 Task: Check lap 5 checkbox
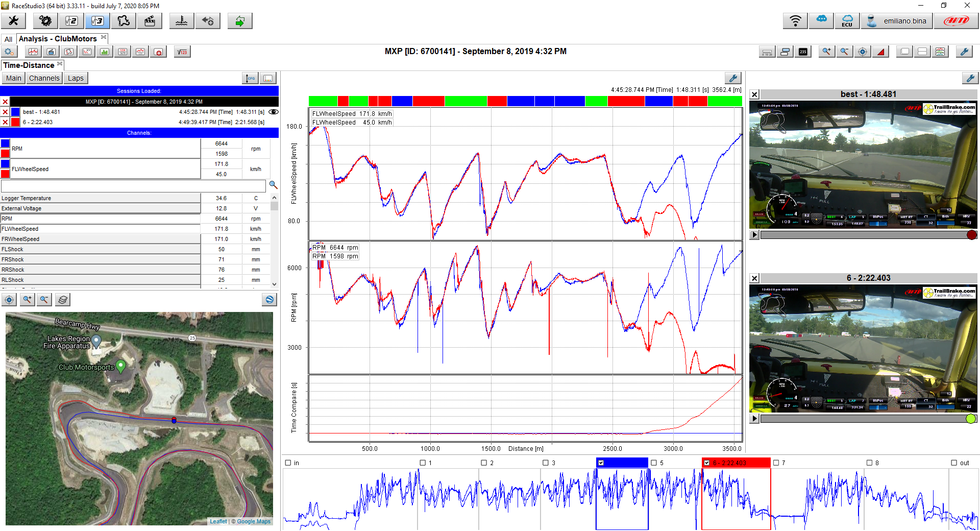tap(654, 463)
